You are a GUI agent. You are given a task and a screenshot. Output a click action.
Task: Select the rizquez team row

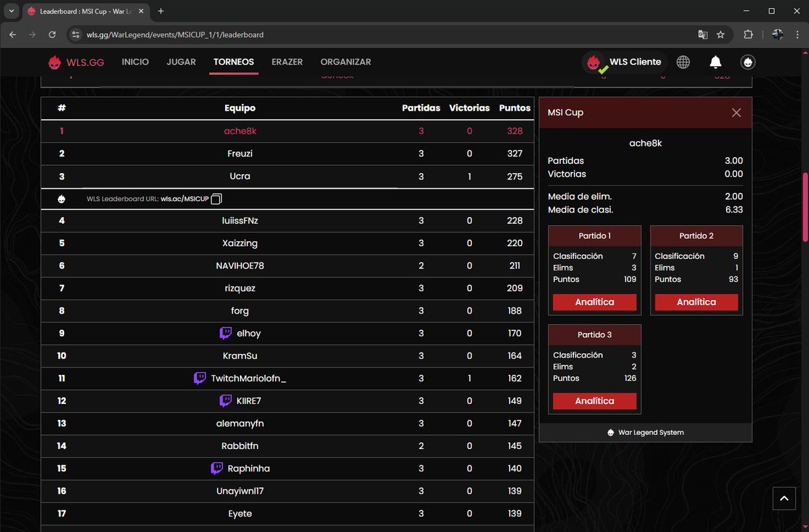pyautogui.click(x=287, y=288)
